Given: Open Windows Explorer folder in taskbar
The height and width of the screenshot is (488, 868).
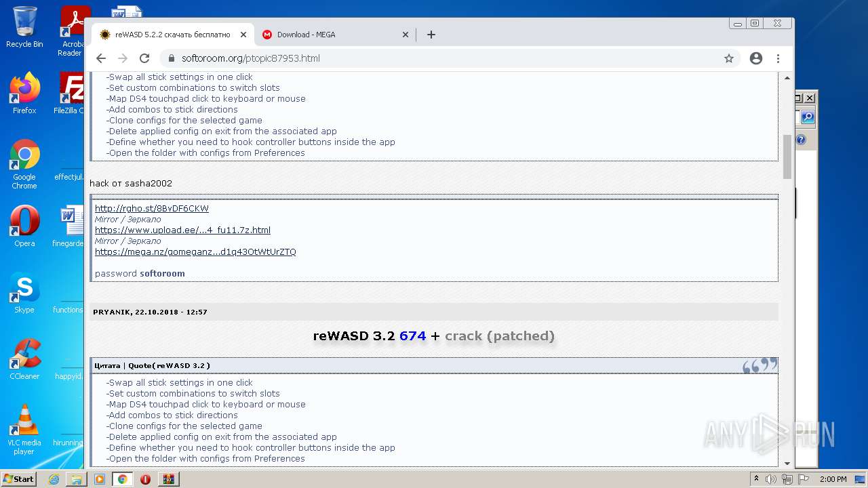Looking at the screenshot, I should click(77, 479).
